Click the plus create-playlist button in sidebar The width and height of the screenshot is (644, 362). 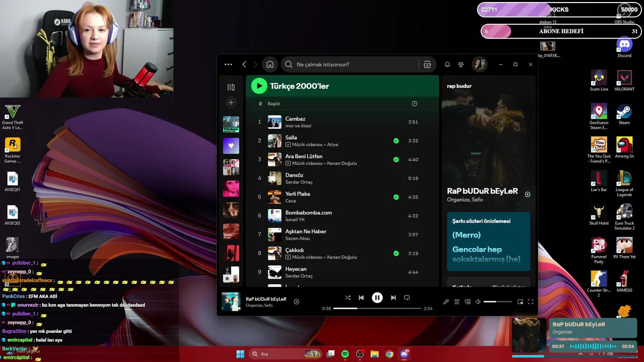(231, 103)
